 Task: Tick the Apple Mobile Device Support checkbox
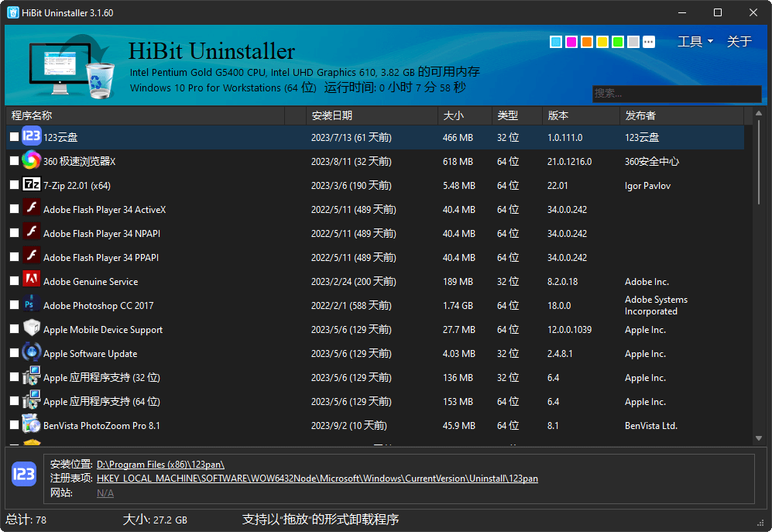point(14,329)
